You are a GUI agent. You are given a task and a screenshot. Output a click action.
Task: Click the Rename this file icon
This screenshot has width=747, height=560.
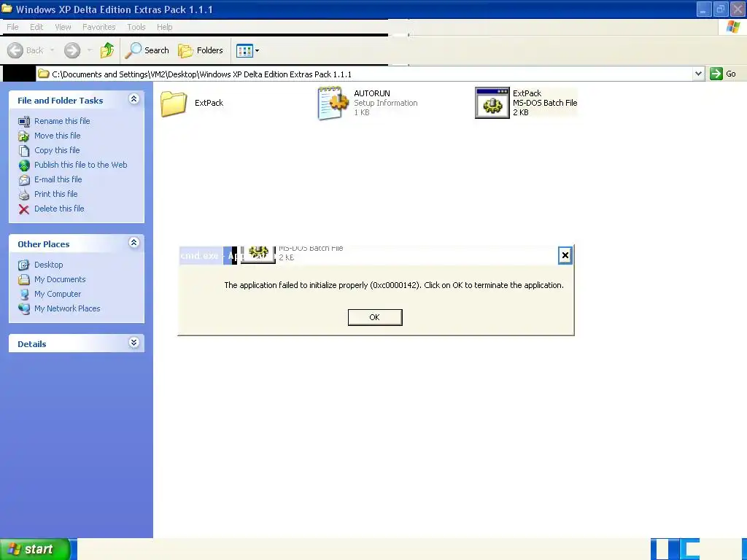[24, 122]
